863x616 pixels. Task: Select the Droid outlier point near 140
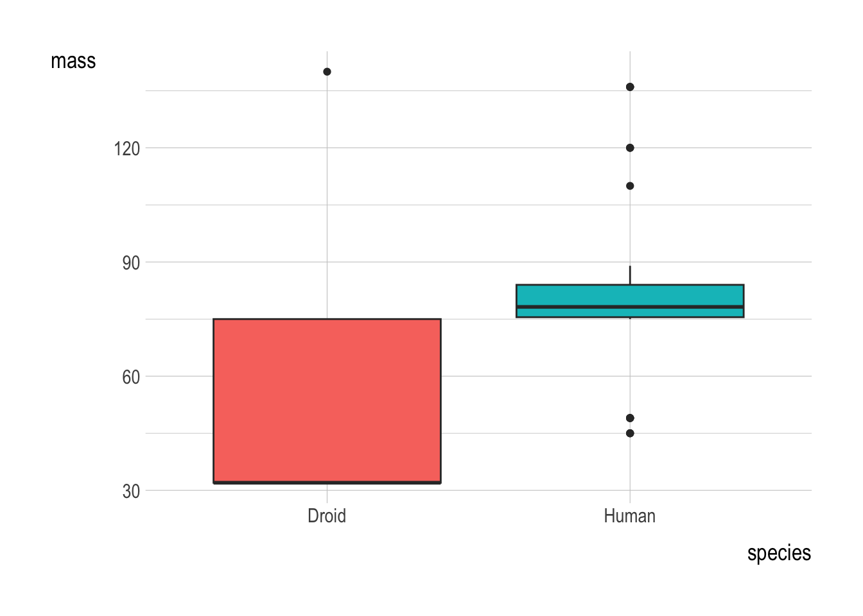click(327, 72)
